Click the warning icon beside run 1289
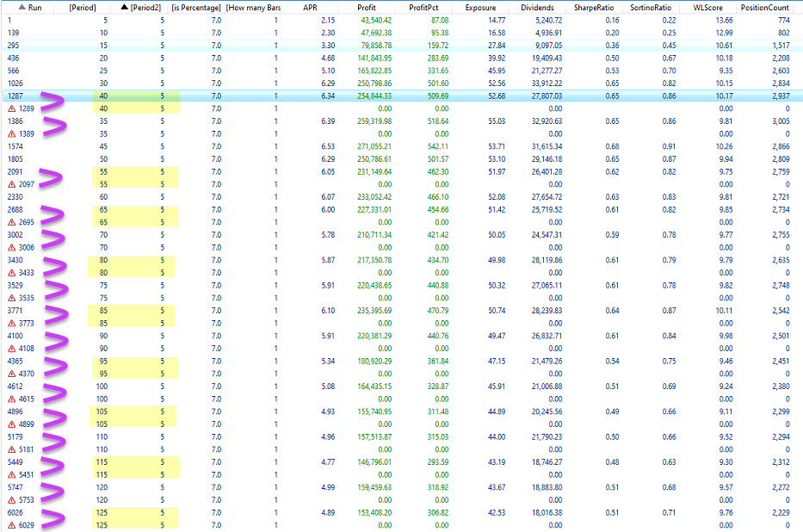 9,109
